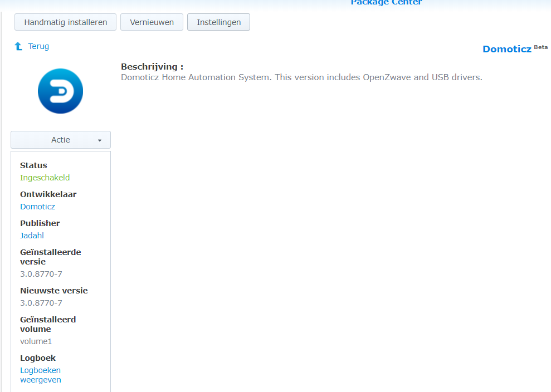
Task: Open the Actie dropdown menu
Action: [x=61, y=140]
